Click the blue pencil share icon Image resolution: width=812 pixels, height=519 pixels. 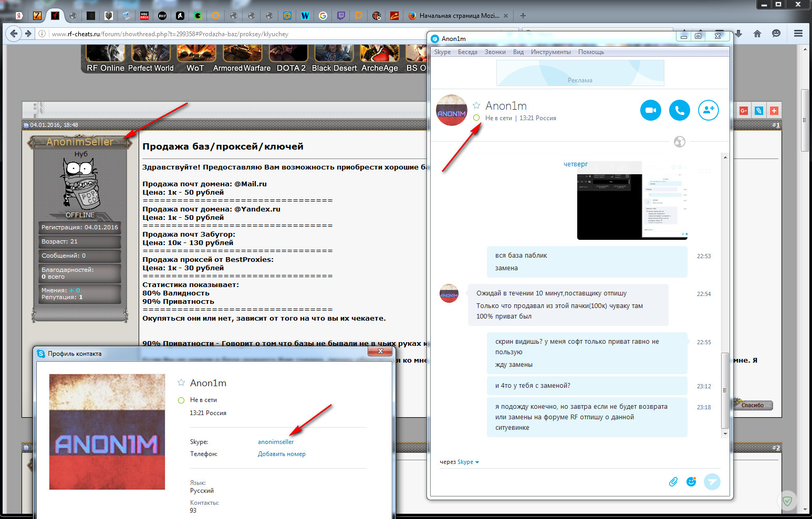coord(759,111)
